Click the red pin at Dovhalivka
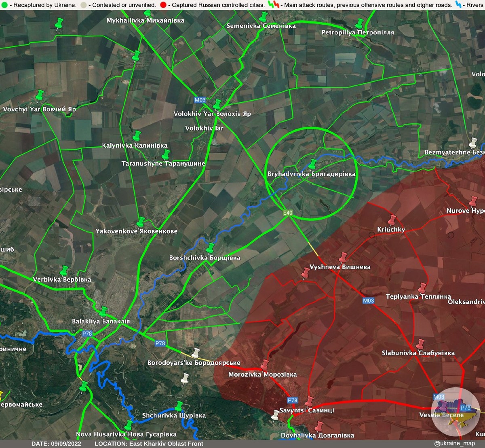 319,427
